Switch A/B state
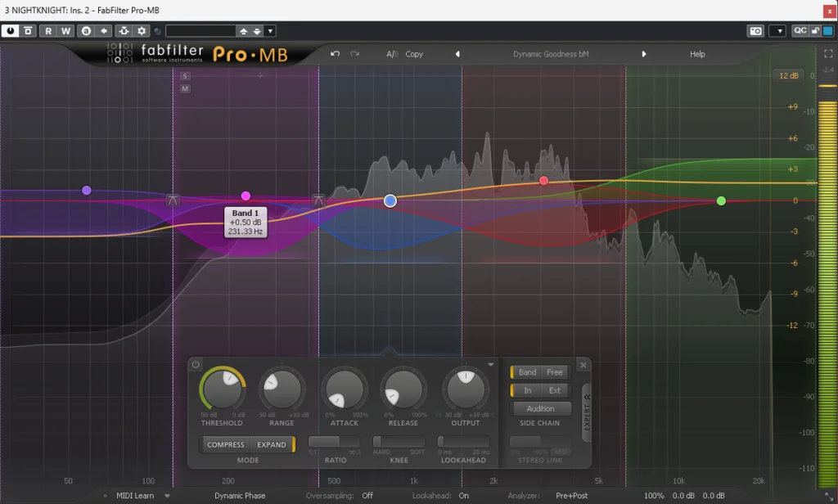The width and height of the screenshot is (838, 504). coord(392,54)
